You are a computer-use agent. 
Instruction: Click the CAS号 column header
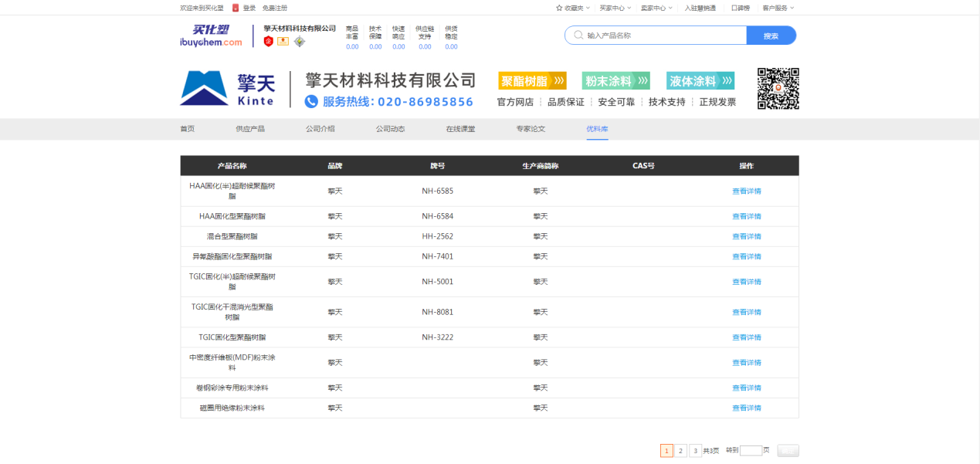tap(643, 166)
